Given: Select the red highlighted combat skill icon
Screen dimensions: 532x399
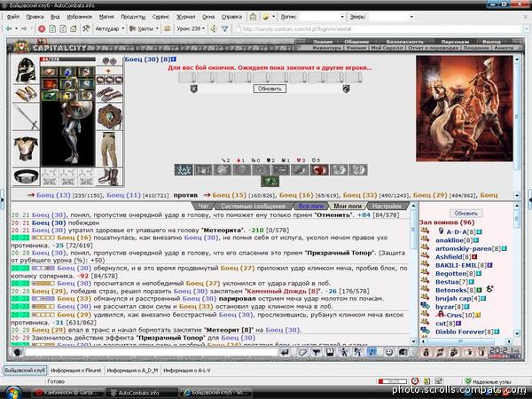Looking at the screenshot, I should point(320,169).
